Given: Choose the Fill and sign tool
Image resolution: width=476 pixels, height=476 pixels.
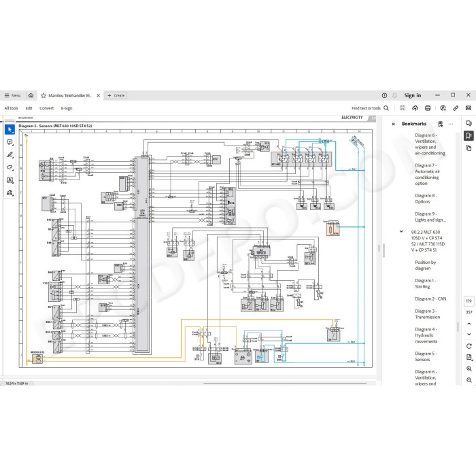Looking at the screenshot, I should tap(10, 192).
